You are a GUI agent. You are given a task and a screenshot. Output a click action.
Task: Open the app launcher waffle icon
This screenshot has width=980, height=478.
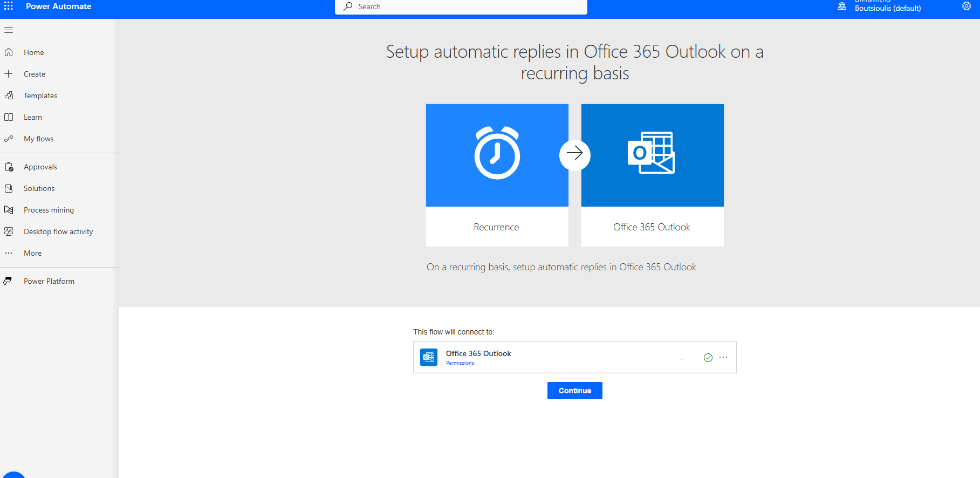(9, 6)
